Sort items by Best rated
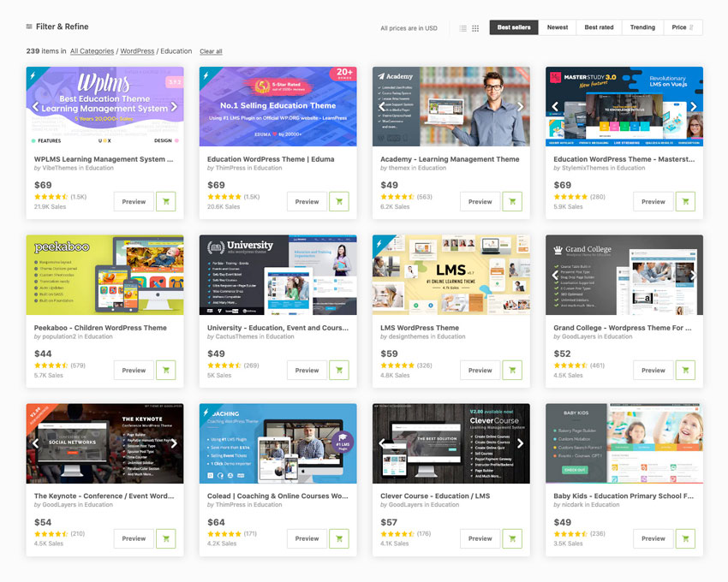The image size is (728, 582). 599,27
